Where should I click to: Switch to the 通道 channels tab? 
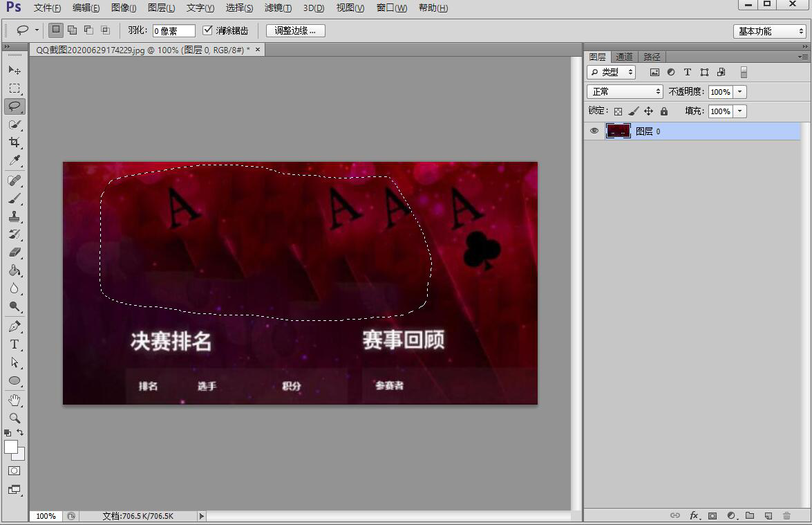[x=624, y=57]
